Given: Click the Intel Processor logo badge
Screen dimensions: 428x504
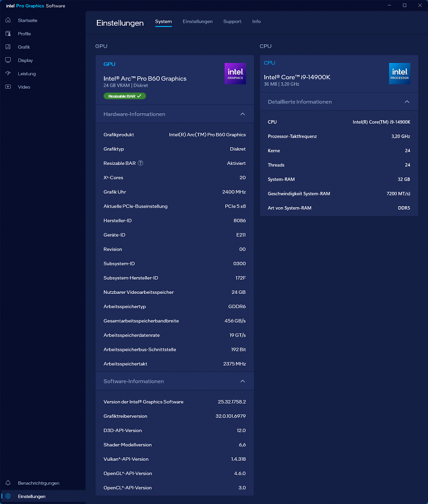Looking at the screenshot, I should (x=399, y=74).
